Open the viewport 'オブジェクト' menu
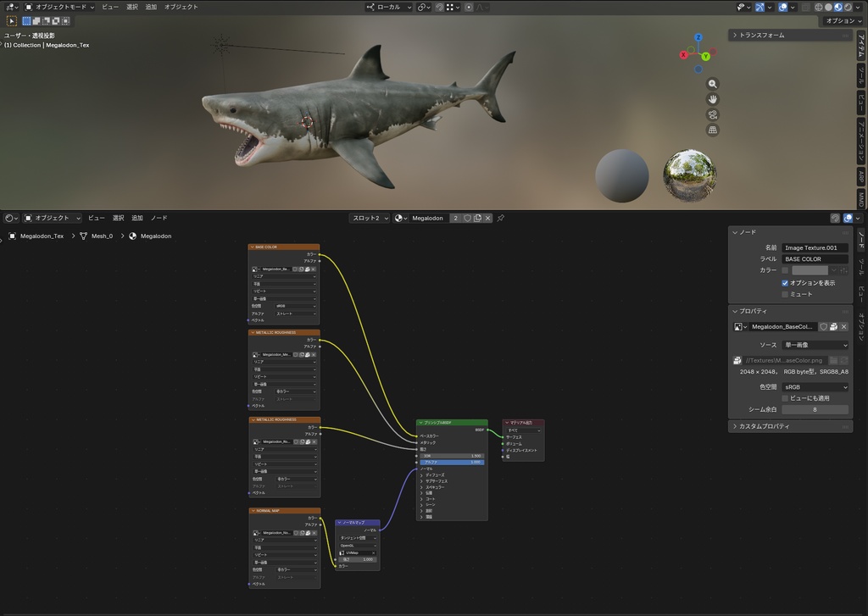Screen dimensions: 868x616 (181, 7)
